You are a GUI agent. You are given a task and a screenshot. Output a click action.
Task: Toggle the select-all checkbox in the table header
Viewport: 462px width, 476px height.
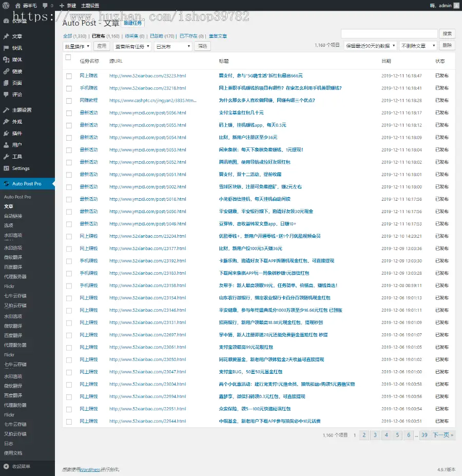pyautogui.click(x=68, y=58)
